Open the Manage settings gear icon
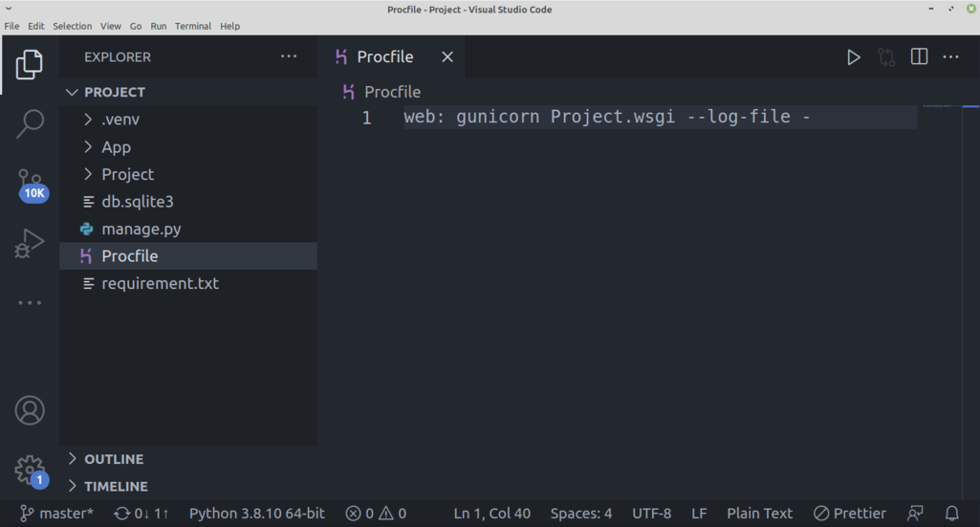Image resolution: width=980 pixels, height=527 pixels. click(x=32, y=471)
